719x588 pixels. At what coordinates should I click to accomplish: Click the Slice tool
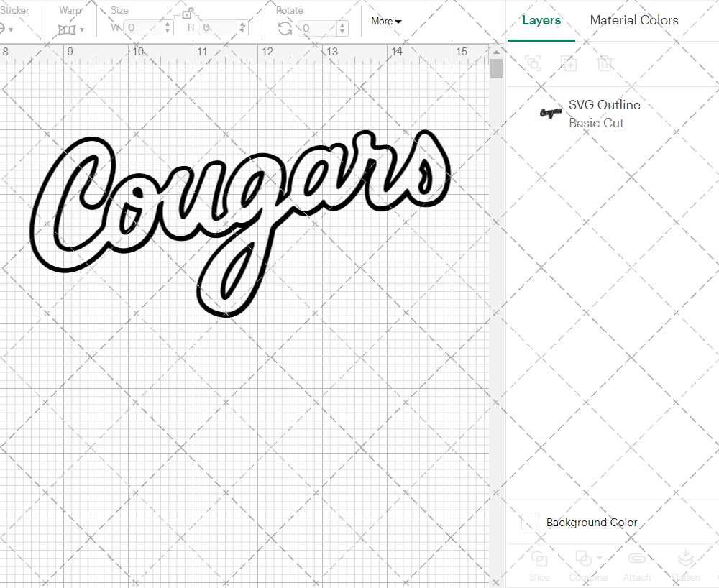tap(539, 566)
